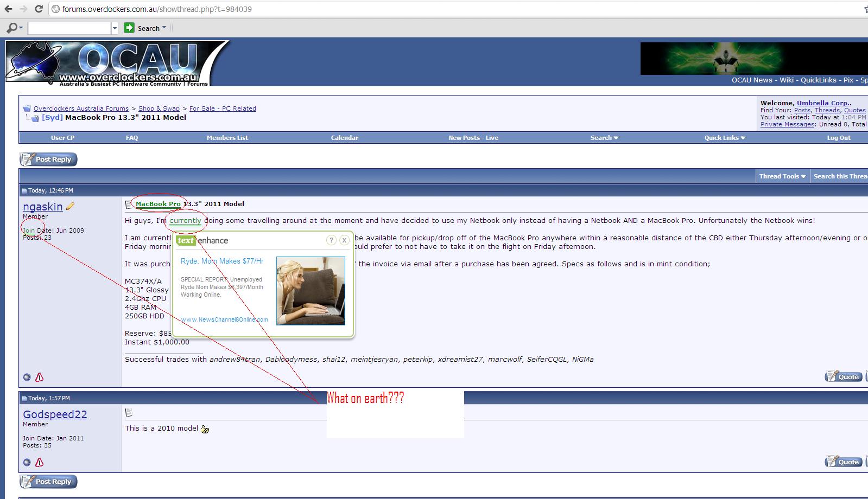Image resolution: width=868 pixels, height=499 pixels.
Task: Open Shop & Swap breadcrumb
Action: [x=159, y=108]
